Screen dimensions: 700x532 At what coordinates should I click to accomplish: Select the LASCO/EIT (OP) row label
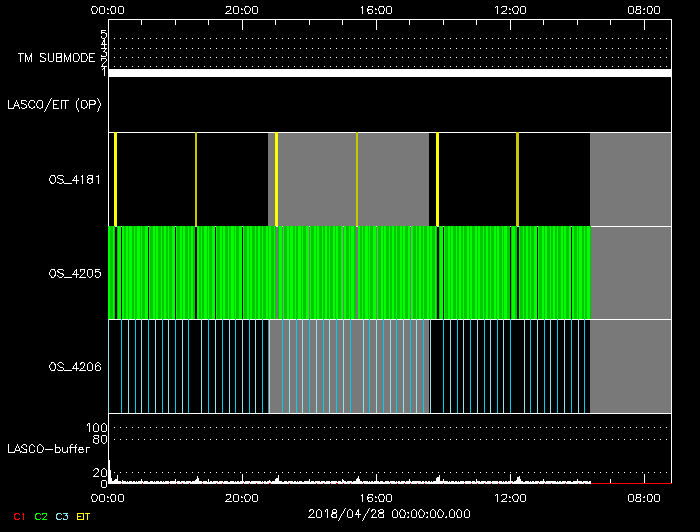pos(55,104)
